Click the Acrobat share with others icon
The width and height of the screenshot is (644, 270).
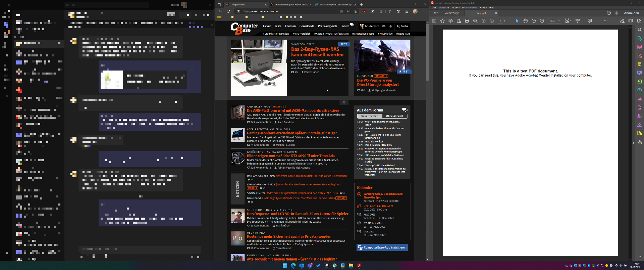pyautogui.click(x=639, y=21)
